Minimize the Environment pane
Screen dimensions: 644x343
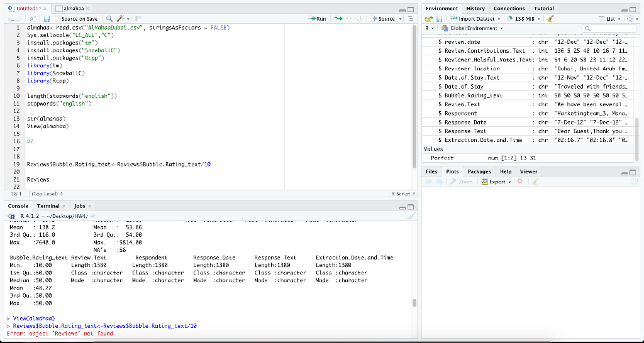(x=625, y=10)
